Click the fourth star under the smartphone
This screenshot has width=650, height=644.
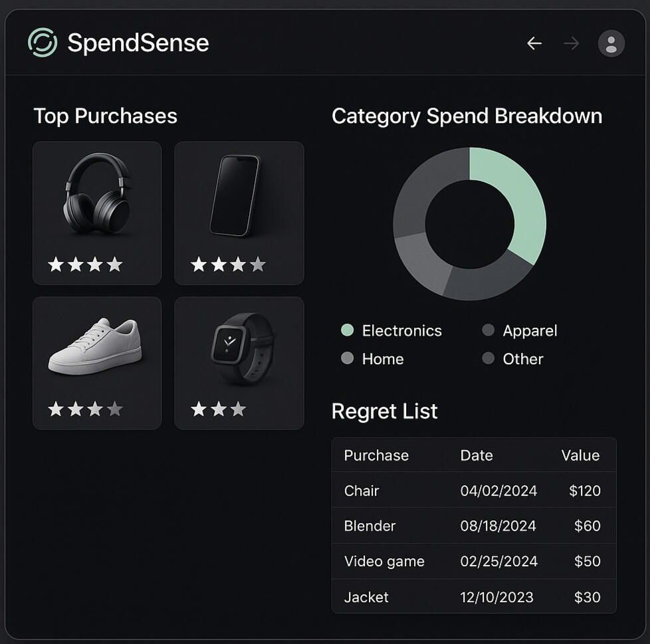[258, 265]
